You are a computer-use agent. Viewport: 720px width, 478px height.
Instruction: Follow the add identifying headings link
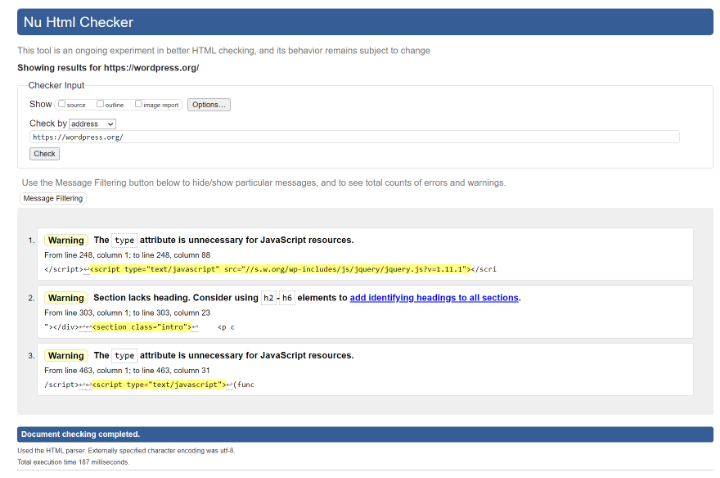pos(435,297)
